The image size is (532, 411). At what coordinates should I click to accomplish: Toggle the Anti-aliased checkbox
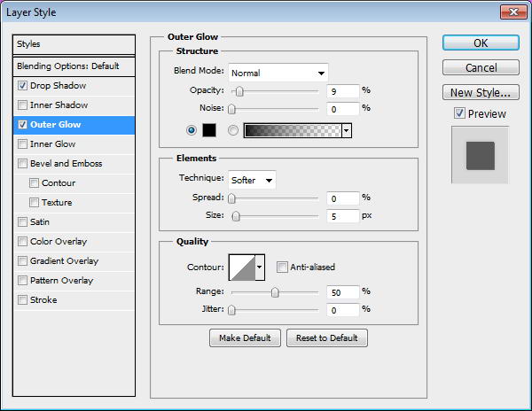tap(282, 267)
